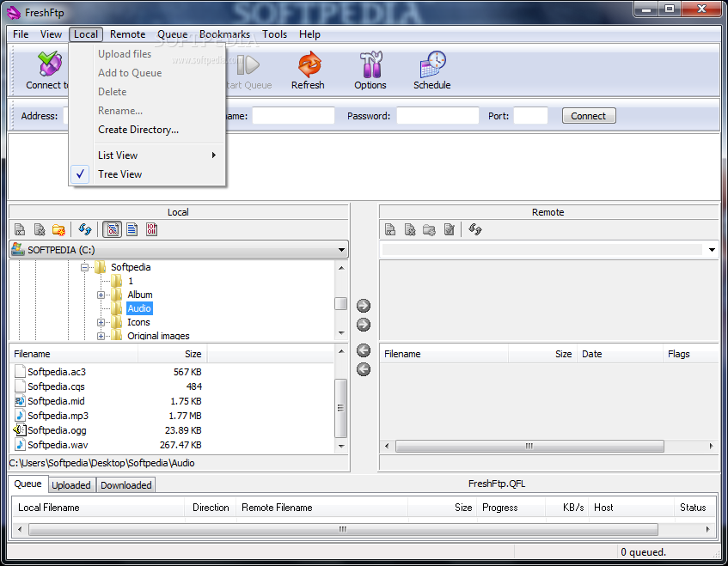Click the SOFTPEDIA (C:) drive icon
This screenshot has width=728, height=566.
(x=18, y=249)
